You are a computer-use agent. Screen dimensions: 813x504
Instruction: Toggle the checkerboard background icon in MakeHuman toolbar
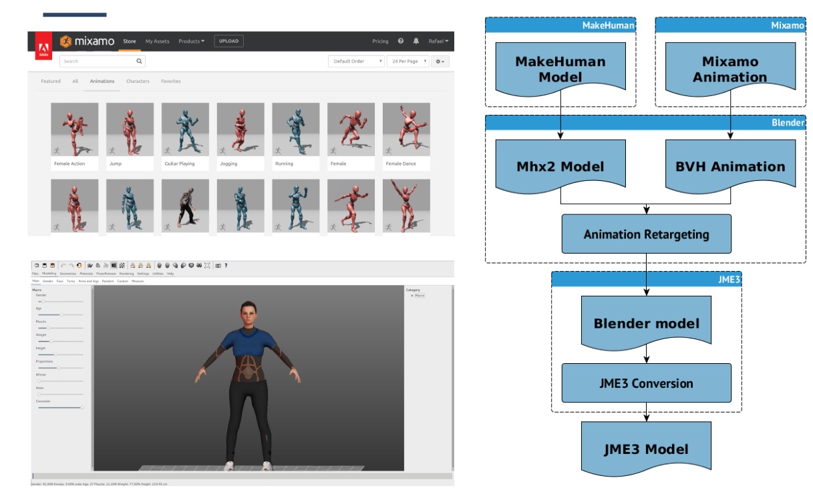(x=122, y=266)
